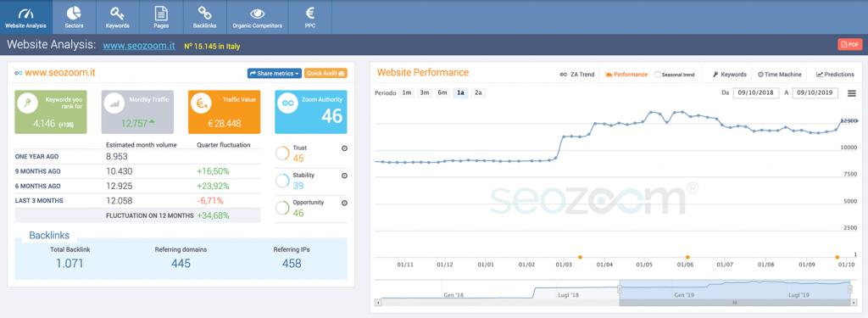
Task: Enable the Seasonal trend checkbox
Action: pyautogui.click(x=658, y=75)
